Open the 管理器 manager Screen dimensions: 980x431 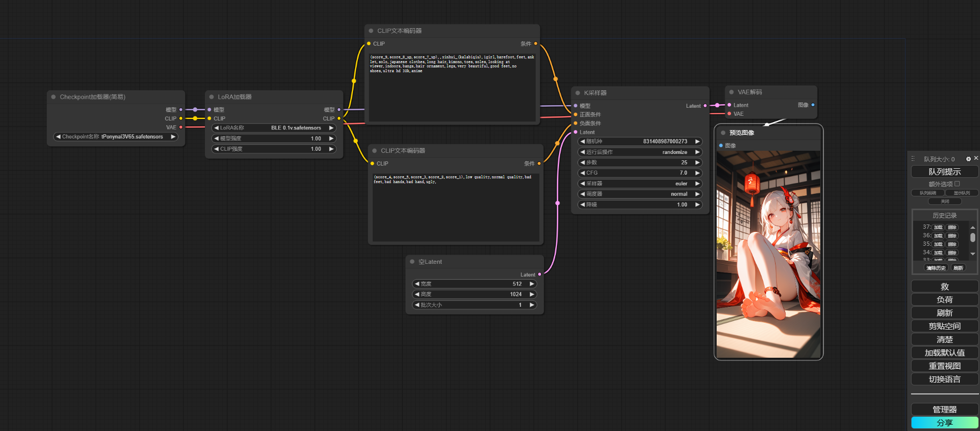944,409
